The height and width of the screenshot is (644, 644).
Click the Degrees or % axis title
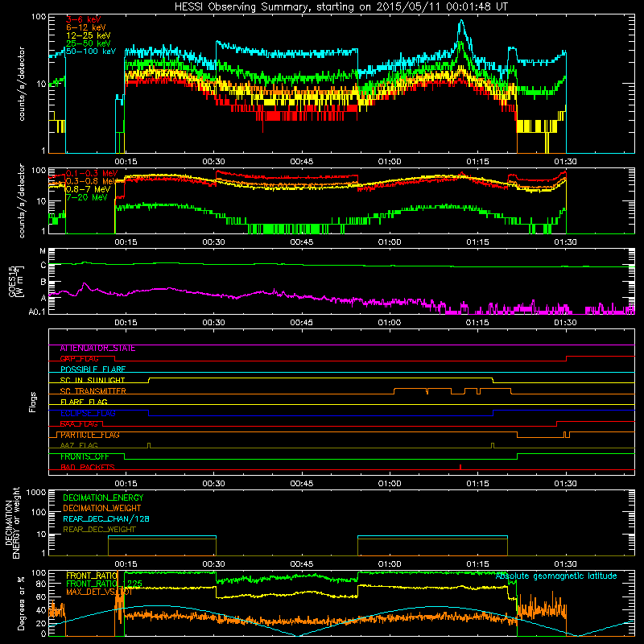(21, 603)
